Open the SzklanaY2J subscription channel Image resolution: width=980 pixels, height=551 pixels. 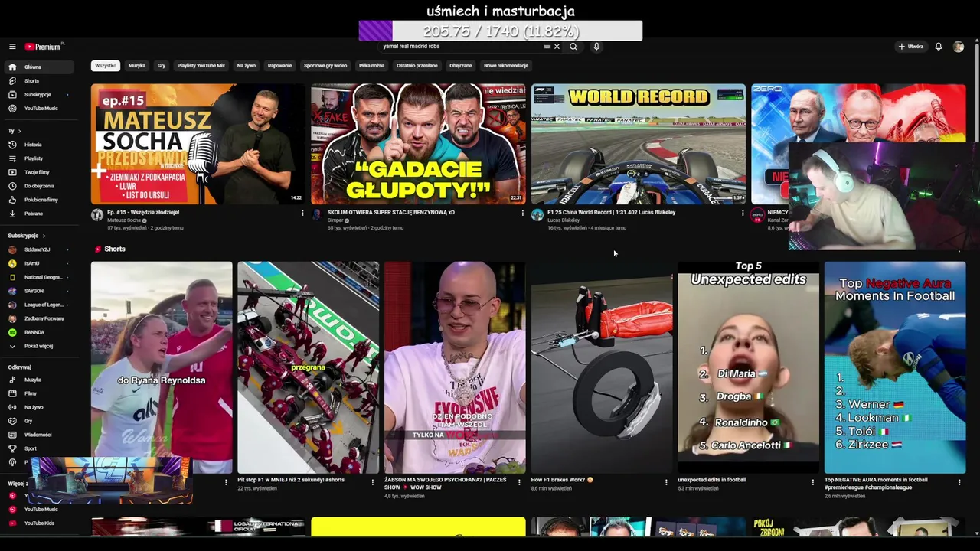(38, 249)
